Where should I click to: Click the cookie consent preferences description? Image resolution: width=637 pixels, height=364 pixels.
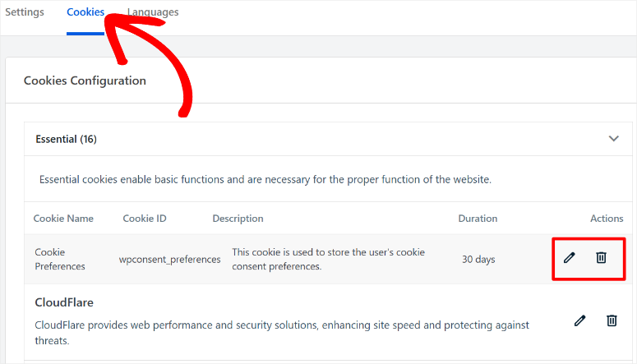click(x=328, y=259)
